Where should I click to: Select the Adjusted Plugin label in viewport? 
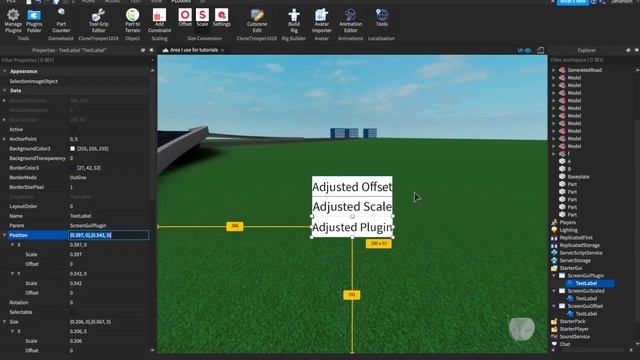coord(352,227)
